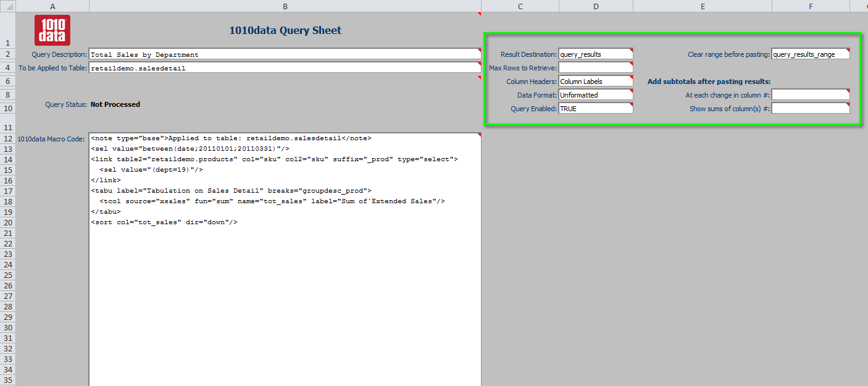Click the Clear range before pasting label
Viewport: 868px width, 386px height.
pyautogui.click(x=729, y=55)
